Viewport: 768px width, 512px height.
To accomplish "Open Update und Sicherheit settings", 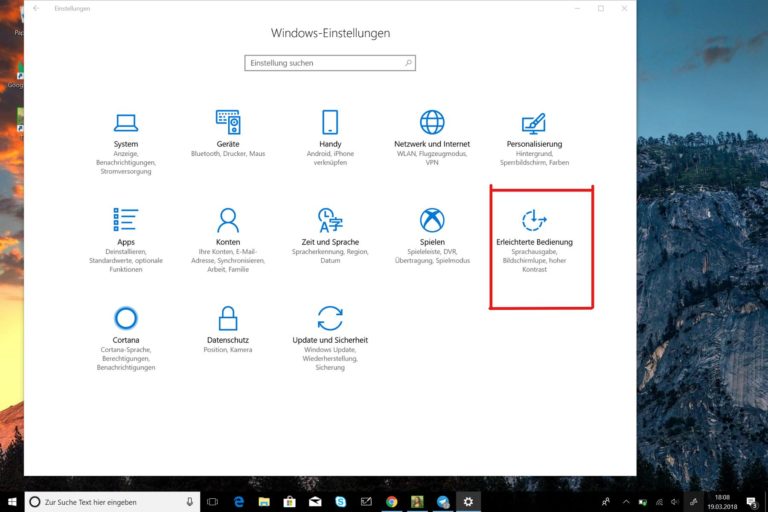I will 330,339.
